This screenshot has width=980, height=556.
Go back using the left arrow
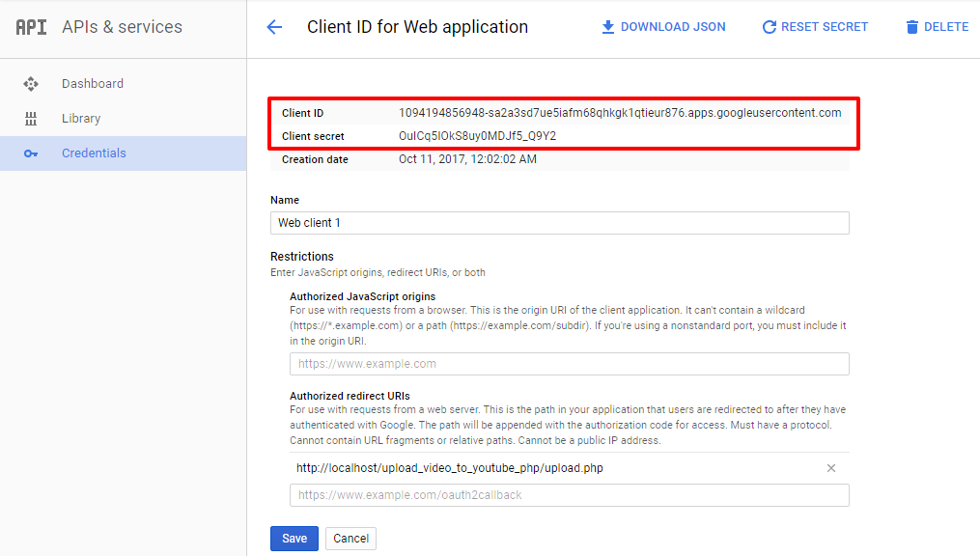[x=274, y=27]
